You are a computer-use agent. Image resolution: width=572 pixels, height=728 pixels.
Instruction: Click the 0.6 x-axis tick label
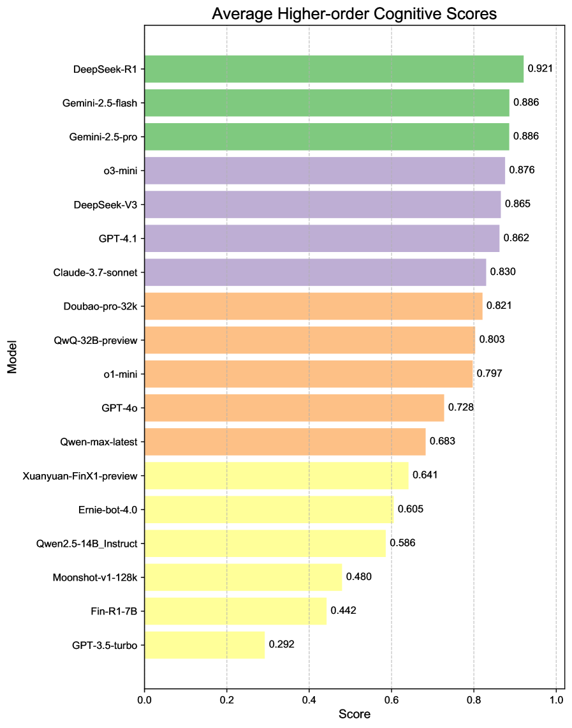(x=391, y=699)
